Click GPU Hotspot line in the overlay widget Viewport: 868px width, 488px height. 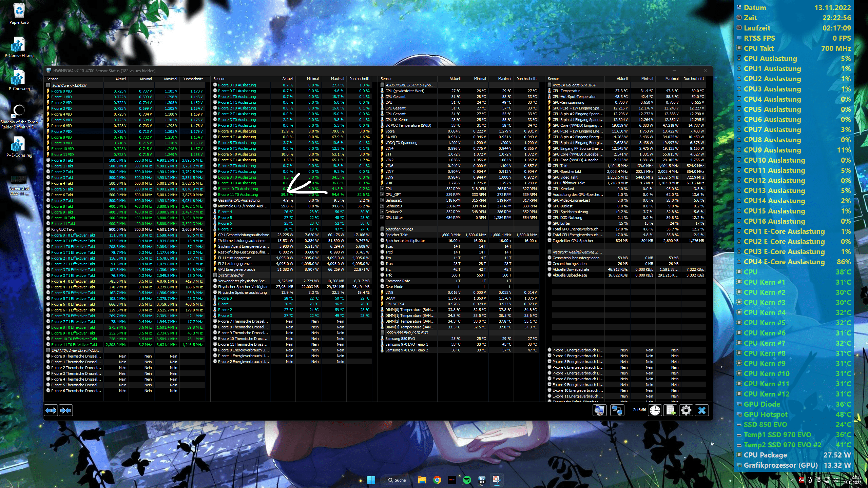(794, 414)
